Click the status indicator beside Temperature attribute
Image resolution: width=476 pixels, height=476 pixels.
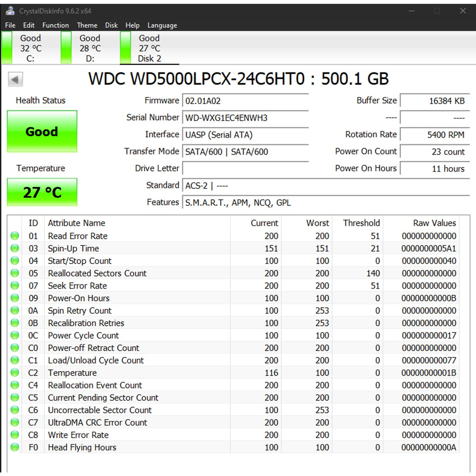click(x=14, y=372)
